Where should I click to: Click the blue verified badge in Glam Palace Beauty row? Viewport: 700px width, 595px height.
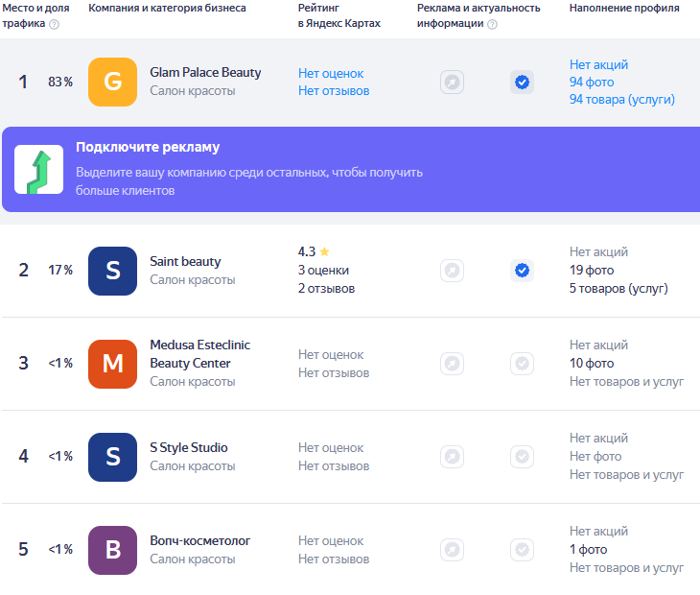[x=523, y=83]
